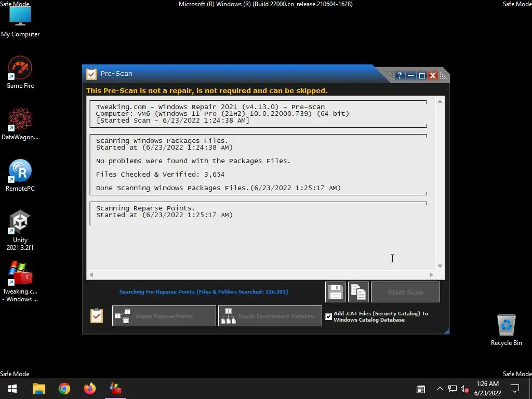The height and width of the screenshot is (399, 532).
Task: Click the horizontal scroll right arrow
Action: coord(431,275)
